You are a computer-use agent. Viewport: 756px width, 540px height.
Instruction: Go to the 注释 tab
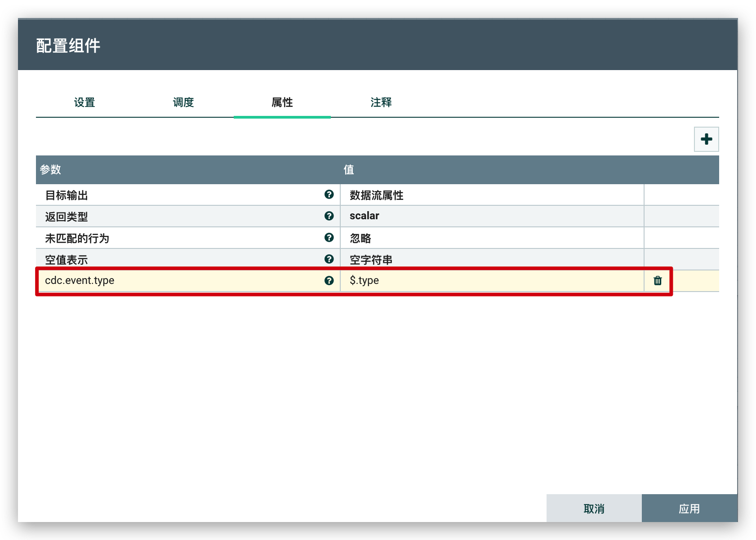(x=381, y=102)
